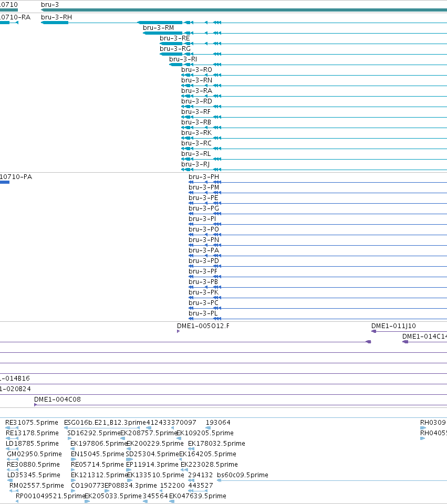Select CDS bru-3-PL
447x504 pixels.
(x=203, y=313)
